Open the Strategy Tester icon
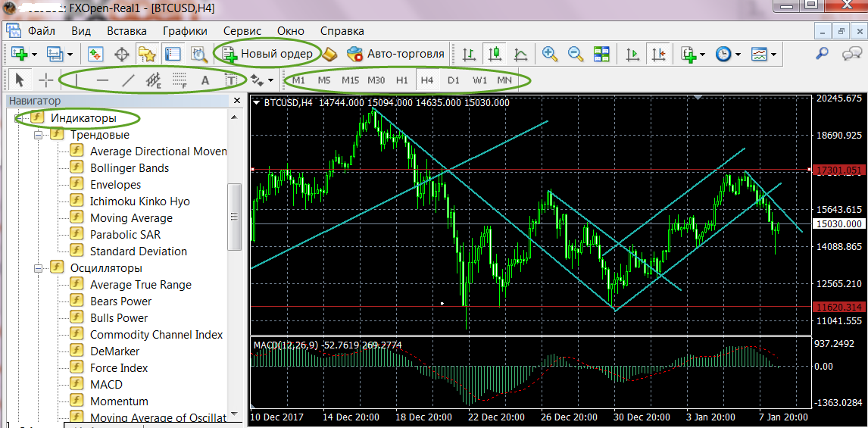868x428 pixels. pos(198,54)
